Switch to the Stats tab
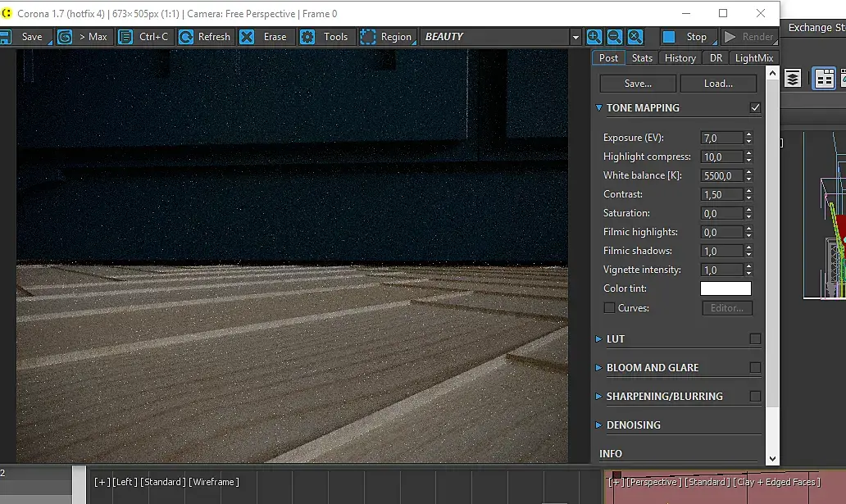This screenshot has height=504, width=846. (642, 57)
